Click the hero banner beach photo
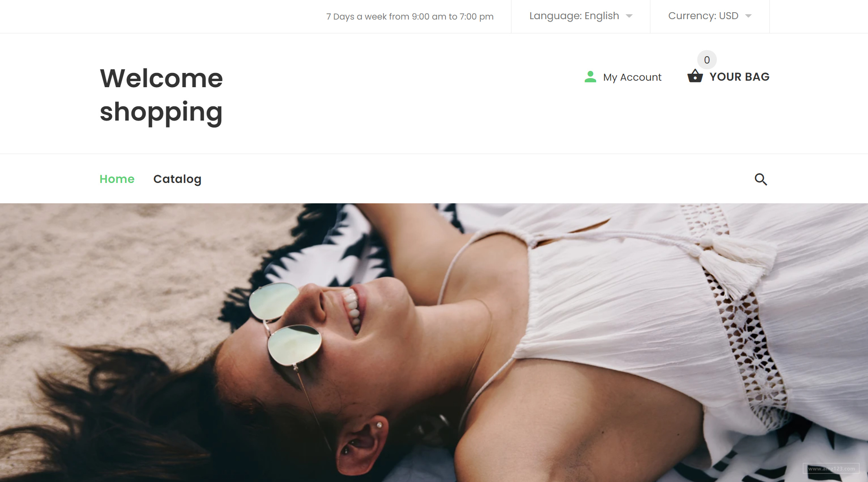This screenshot has height=482, width=868. tap(434, 343)
